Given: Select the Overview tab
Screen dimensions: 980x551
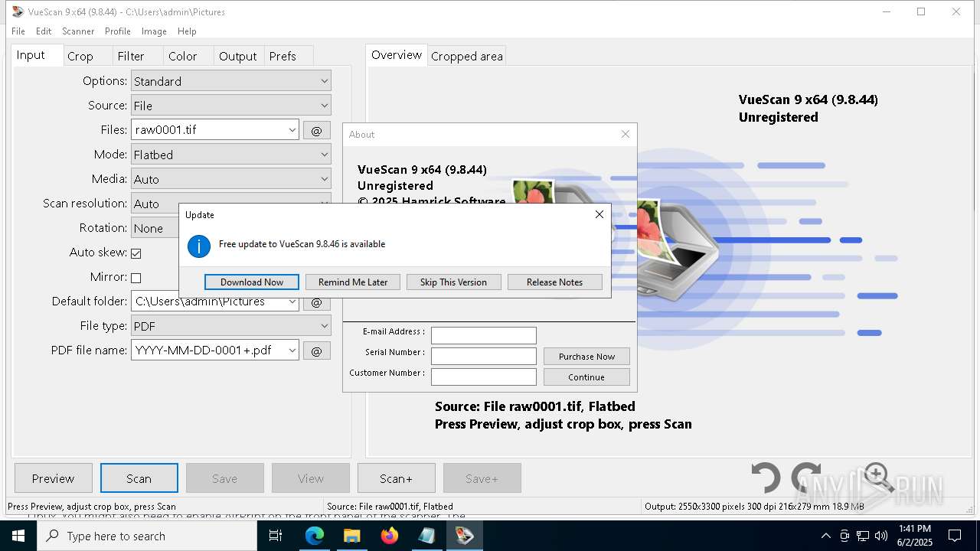Looking at the screenshot, I should click(397, 55).
